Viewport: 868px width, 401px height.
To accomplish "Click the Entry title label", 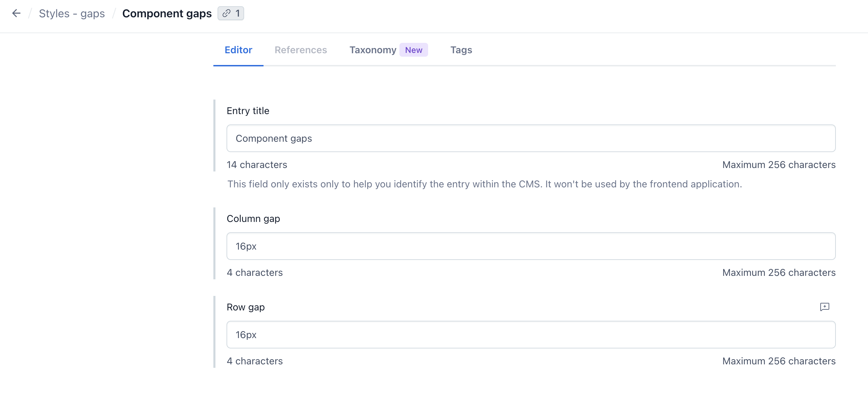I will coord(248,111).
